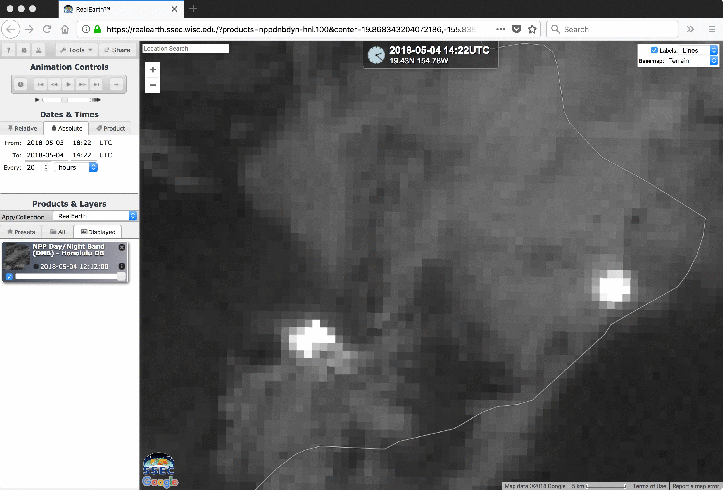Screen dimensions: 723x490
Task: Toggle the Labels checkbox
Action: tap(654, 50)
